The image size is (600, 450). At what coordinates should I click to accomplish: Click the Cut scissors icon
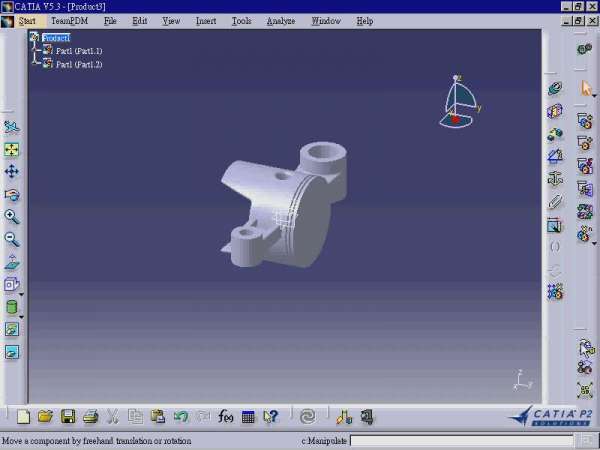pyautogui.click(x=113, y=416)
